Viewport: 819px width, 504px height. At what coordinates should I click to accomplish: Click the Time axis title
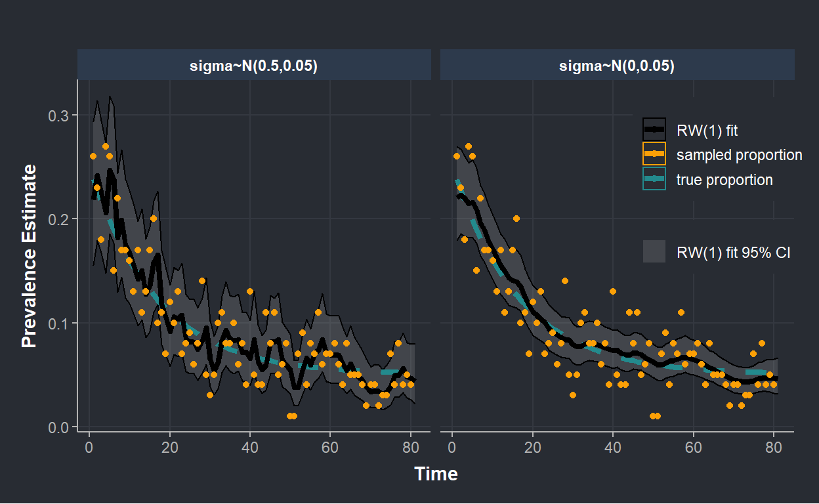click(x=436, y=474)
